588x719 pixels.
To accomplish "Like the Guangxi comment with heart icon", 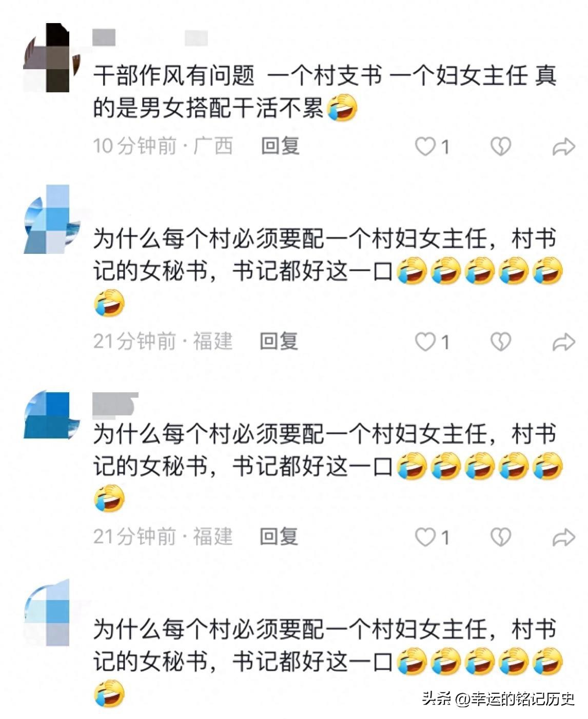I will (425, 147).
